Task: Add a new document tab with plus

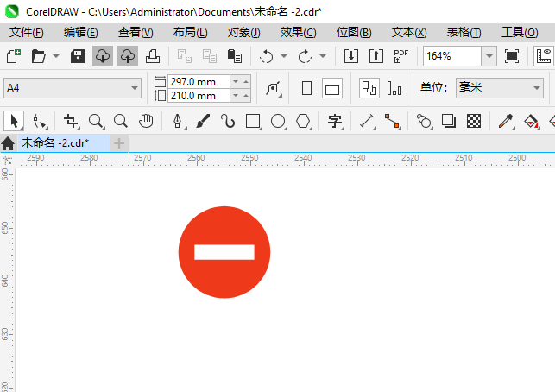Action: (119, 143)
